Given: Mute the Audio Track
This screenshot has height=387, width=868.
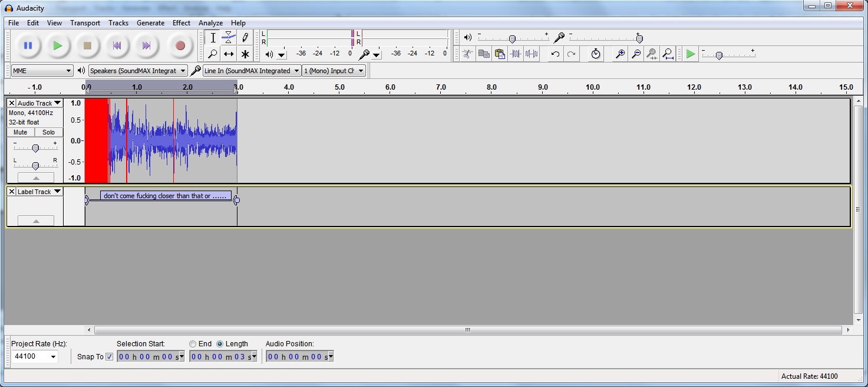Looking at the screenshot, I should point(21,132).
